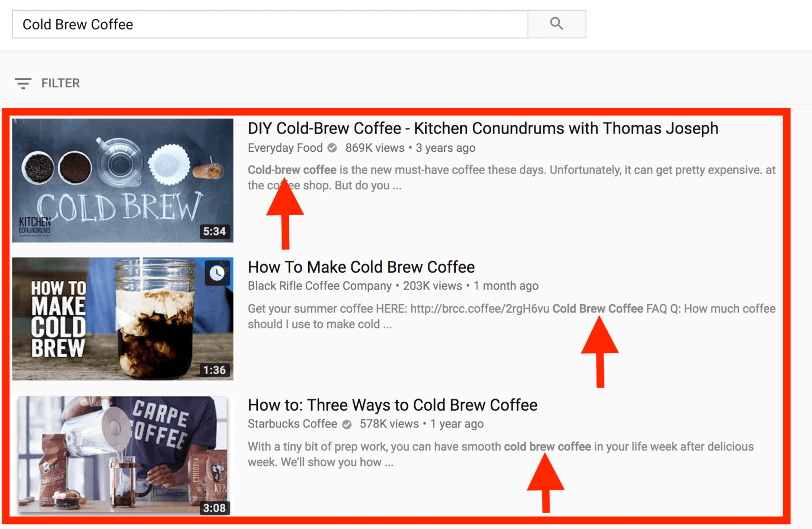Open the DIY Cold-Brew Coffee video
The image size is (812, 529).
(483, 128)
